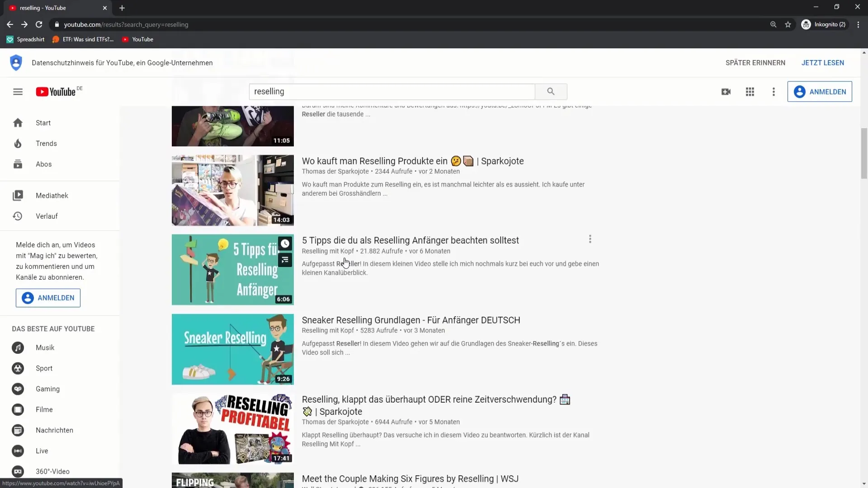Click the SPÄTER ERINNERN button
The width and height of the screenshot is (868, 488).
(x=755, y=63)
